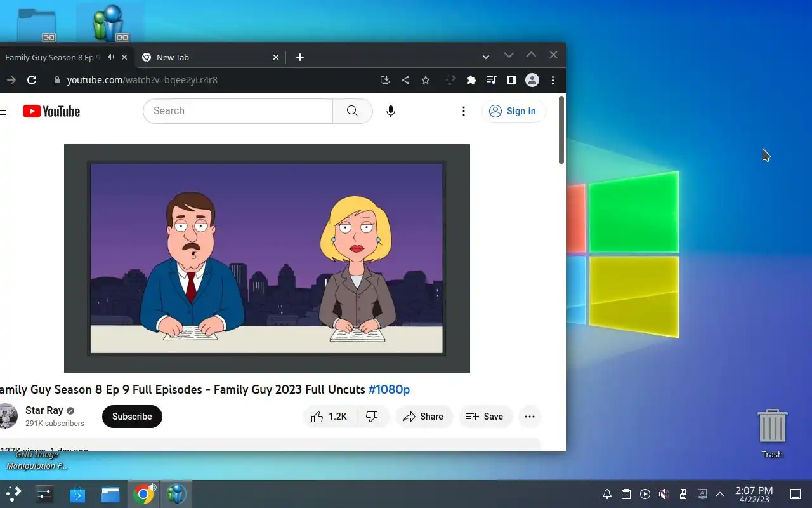Subscribe to Star Ray channel
The height and width of the screenshot is (508, 812).
click(x=132, y=417)
